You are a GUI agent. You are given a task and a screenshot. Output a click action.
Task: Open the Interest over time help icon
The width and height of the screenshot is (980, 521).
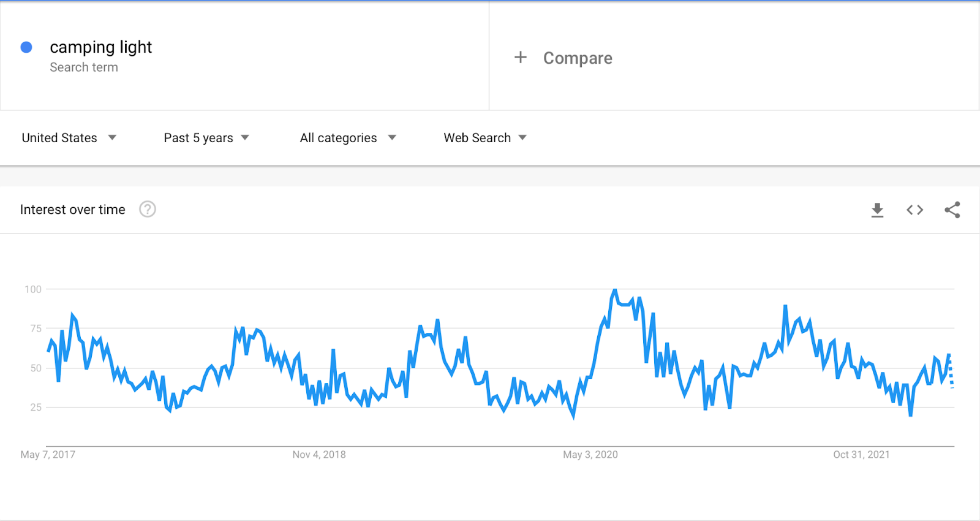tap(148, 210)
